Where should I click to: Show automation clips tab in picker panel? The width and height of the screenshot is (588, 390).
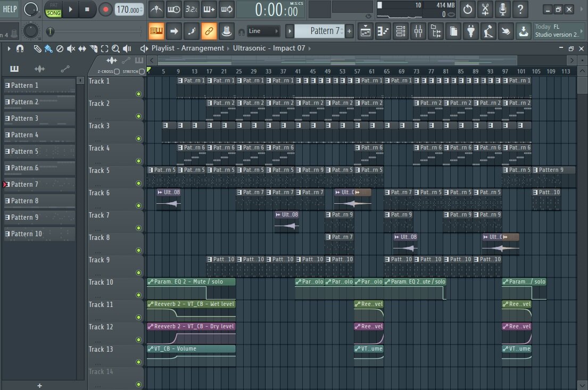(x=65, y=69)
